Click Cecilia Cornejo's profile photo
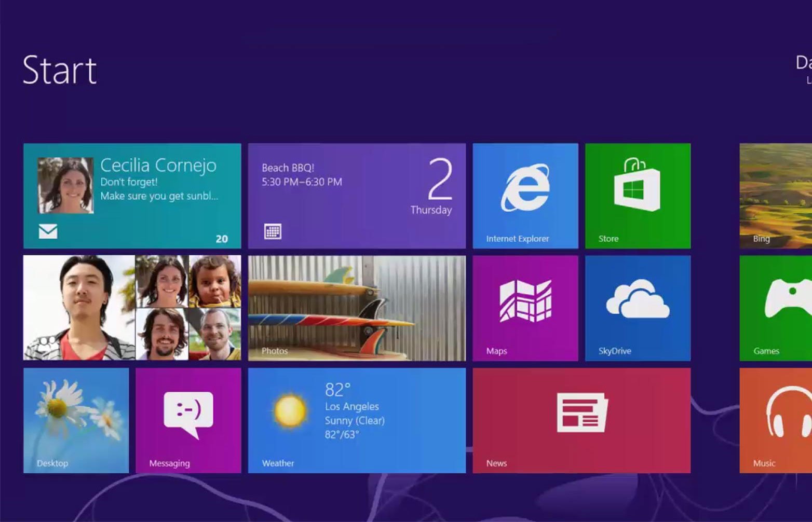 pos(66,185)
